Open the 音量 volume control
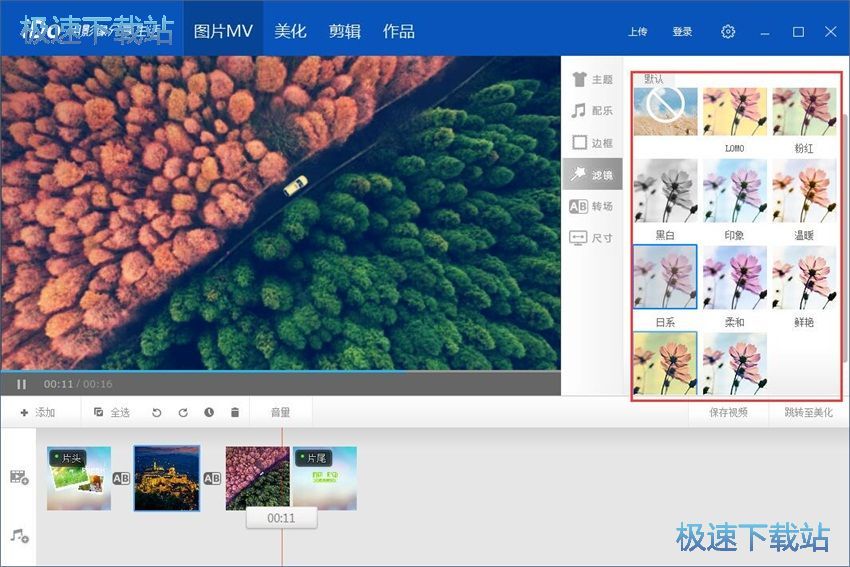Screen dimensions: 850x567 coord(280,413)
